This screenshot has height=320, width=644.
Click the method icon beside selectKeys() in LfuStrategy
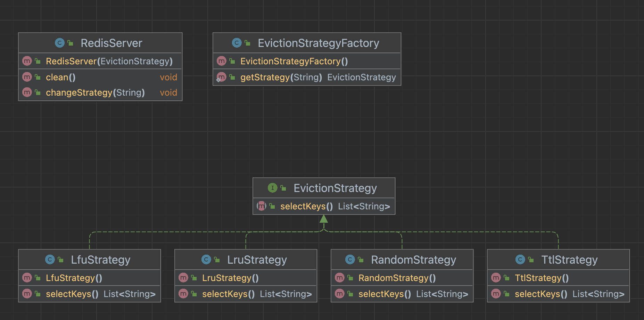[27, 294]
